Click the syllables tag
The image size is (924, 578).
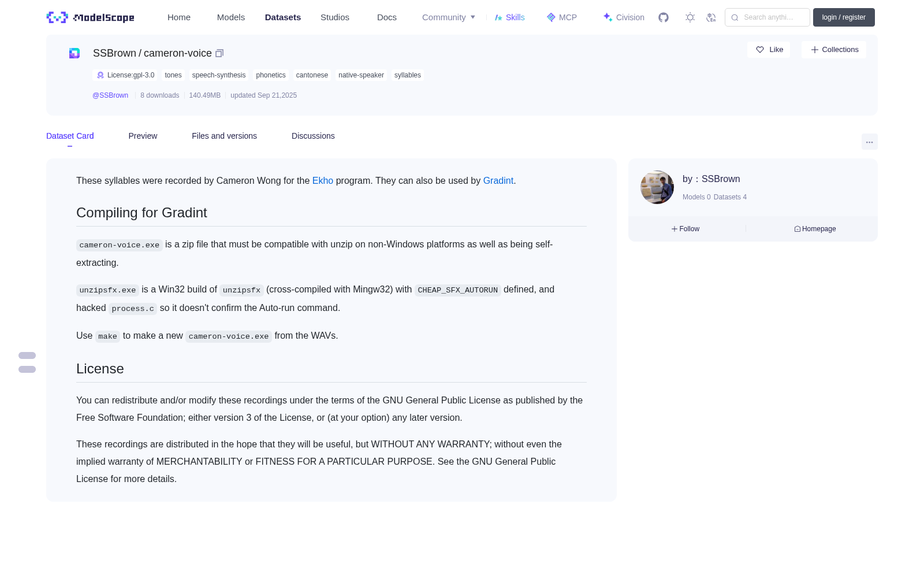408,75
